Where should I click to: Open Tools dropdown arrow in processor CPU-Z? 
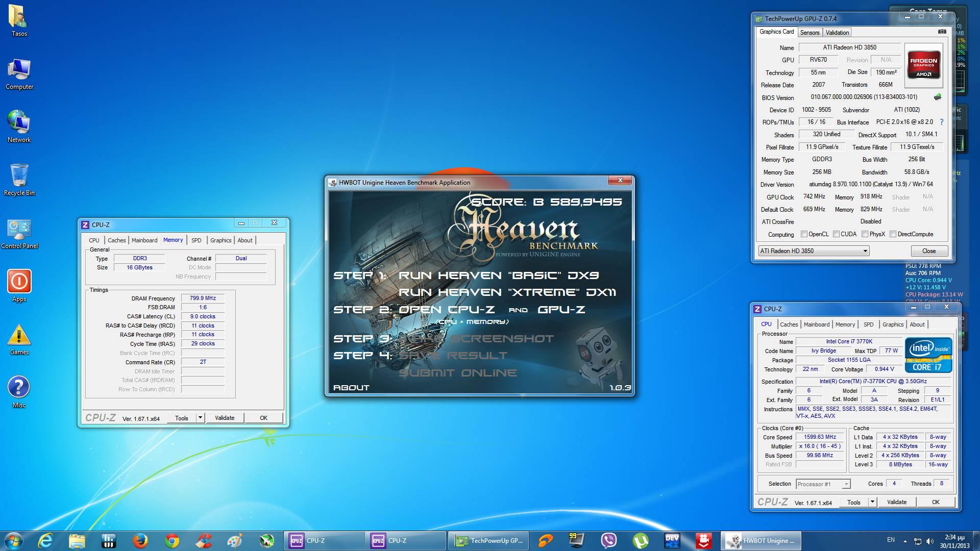pos(872,502)
